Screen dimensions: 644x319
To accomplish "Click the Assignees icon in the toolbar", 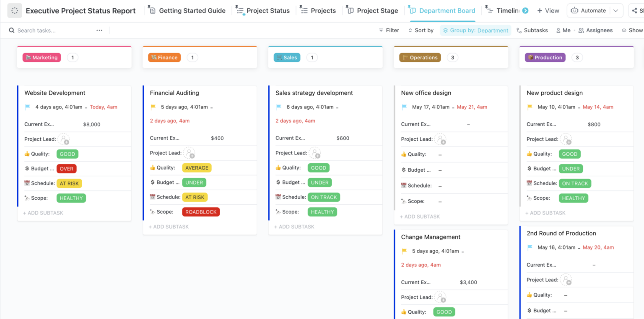I will click(x=596, y=30).
